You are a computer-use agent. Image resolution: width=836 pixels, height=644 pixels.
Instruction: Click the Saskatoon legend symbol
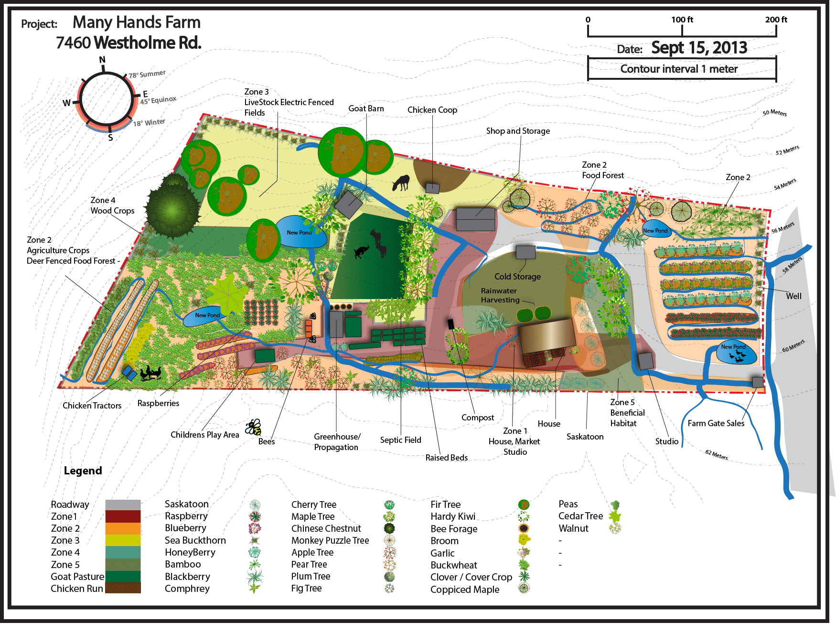click(x=255, y=504)
